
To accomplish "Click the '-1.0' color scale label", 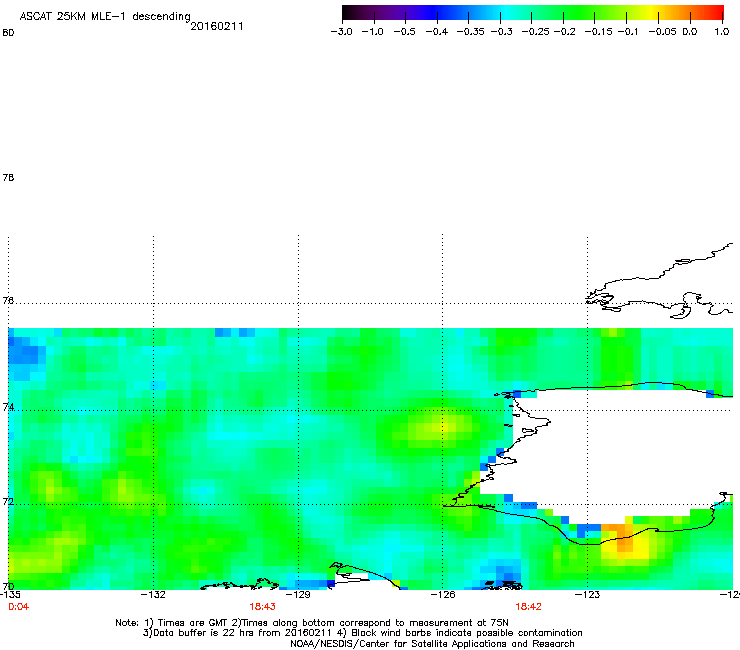I will click(x=372, y=32).
